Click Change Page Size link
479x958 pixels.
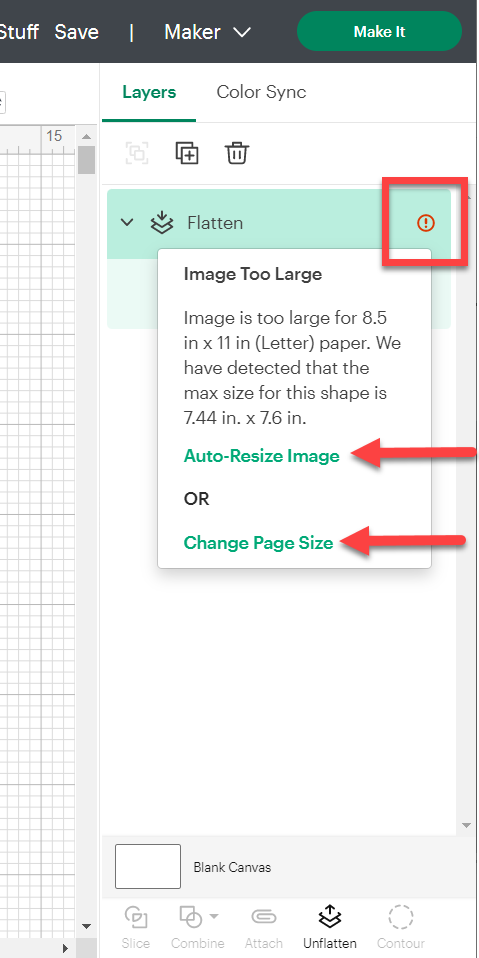[x=258, y=543]
